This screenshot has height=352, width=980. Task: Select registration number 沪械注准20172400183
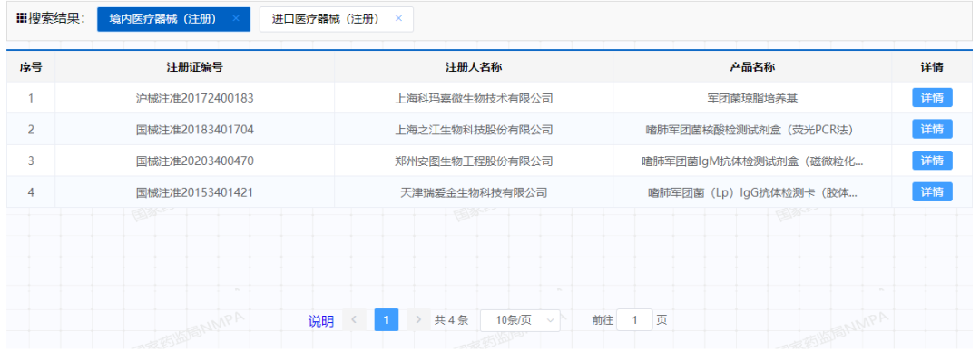(194, 98)
